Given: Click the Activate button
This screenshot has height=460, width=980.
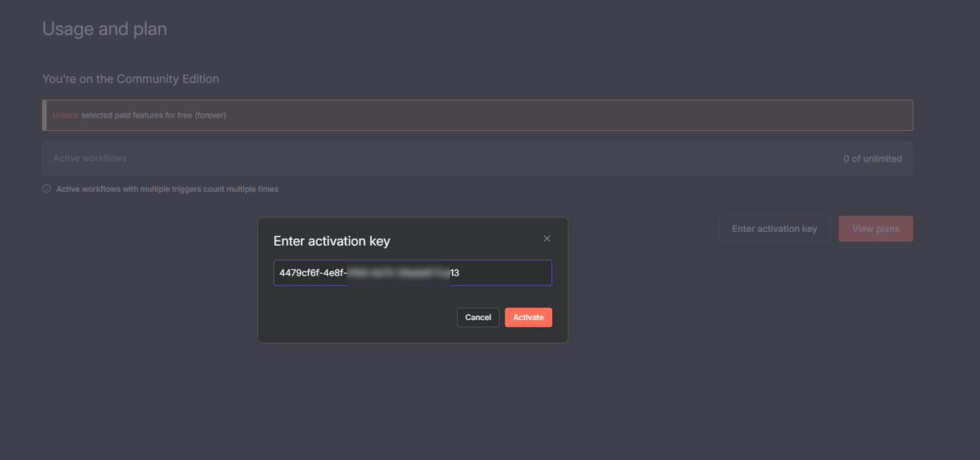Looking at the screenshot, I should 528,317.
